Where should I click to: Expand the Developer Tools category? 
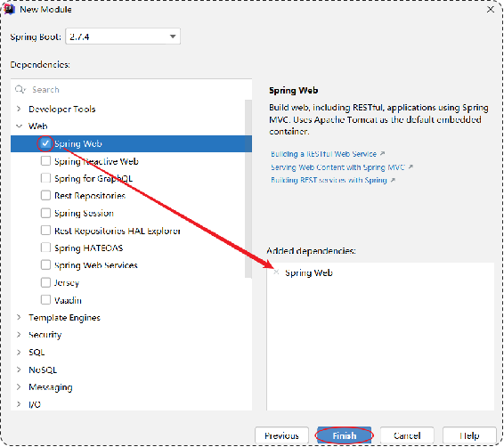(19, 109)
